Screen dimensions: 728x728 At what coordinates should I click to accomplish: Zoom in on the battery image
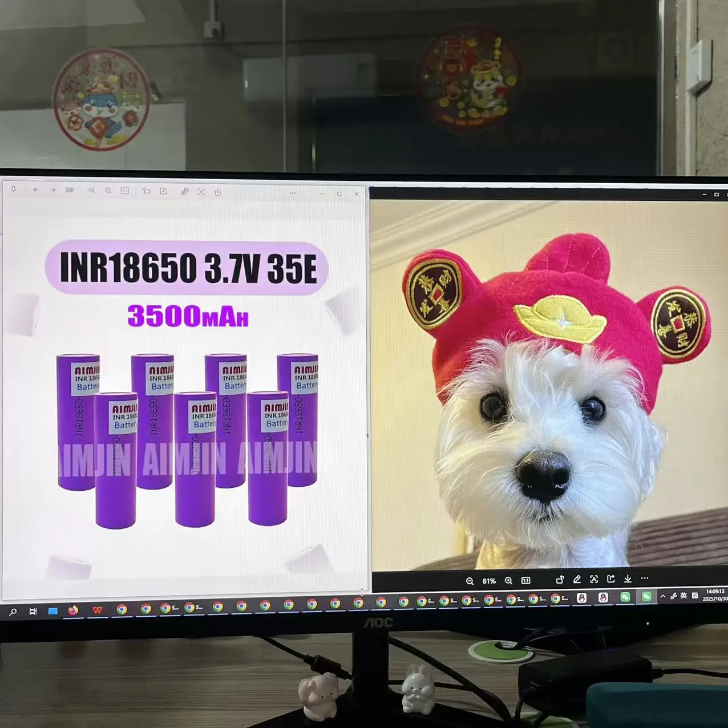[x=91, y=191]
